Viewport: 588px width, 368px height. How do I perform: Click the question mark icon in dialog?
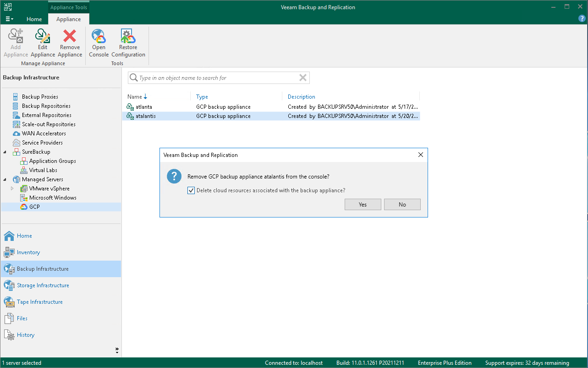tap(174, 177)
